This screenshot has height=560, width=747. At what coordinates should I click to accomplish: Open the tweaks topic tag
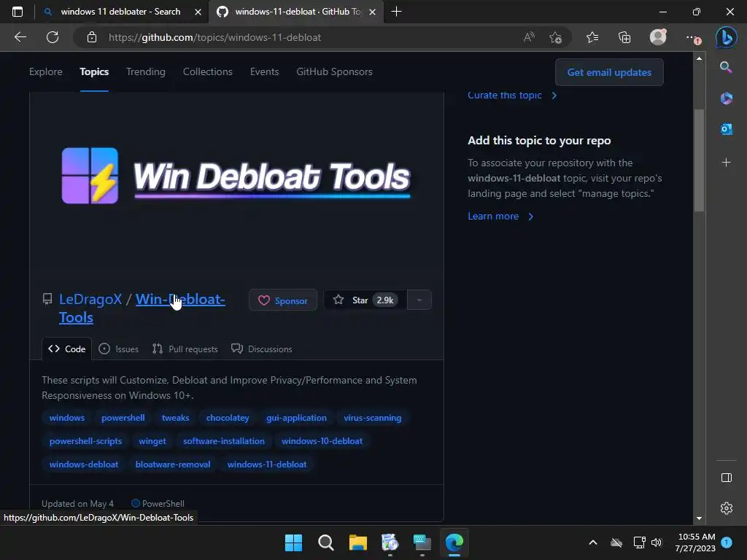coord(175,418)
